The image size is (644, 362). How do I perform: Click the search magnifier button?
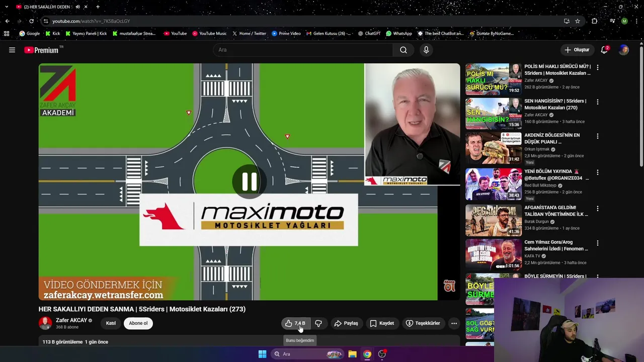tap(404, 50)
